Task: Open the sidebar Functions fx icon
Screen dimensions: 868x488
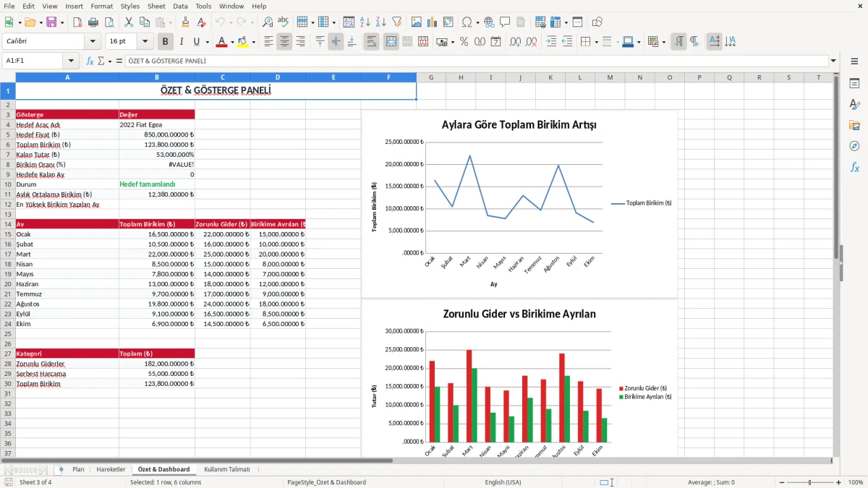Action: click(854, 167)
